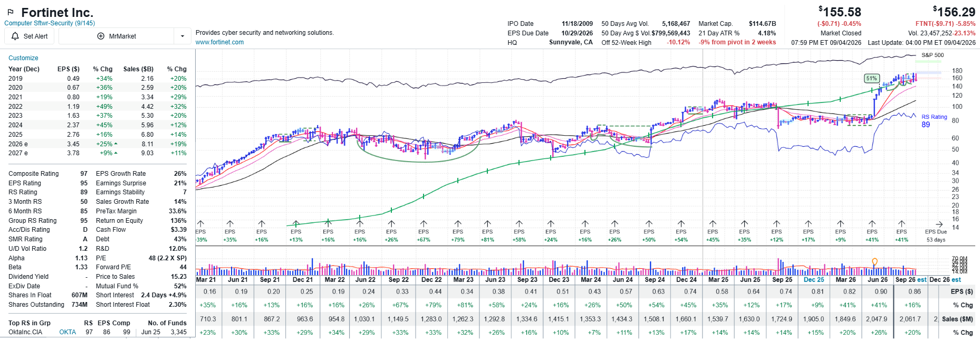Click the EPS arrow marked +13%

coord(296,224)
